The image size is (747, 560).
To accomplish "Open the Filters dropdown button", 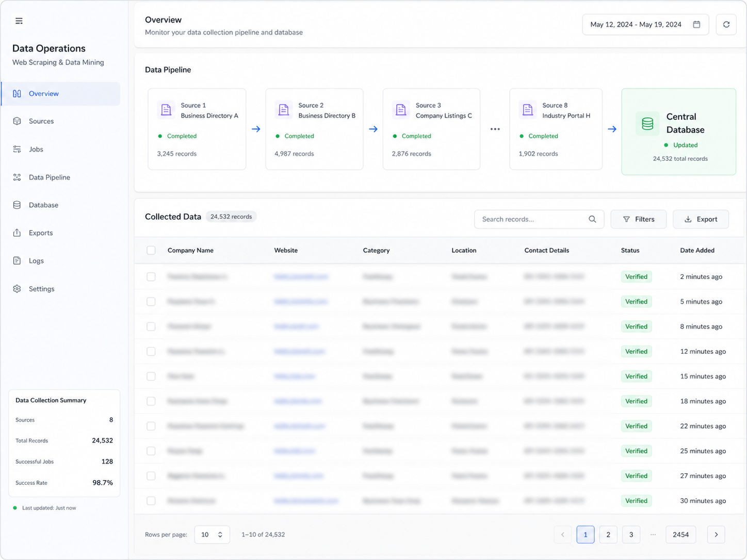I will (639, 219).
